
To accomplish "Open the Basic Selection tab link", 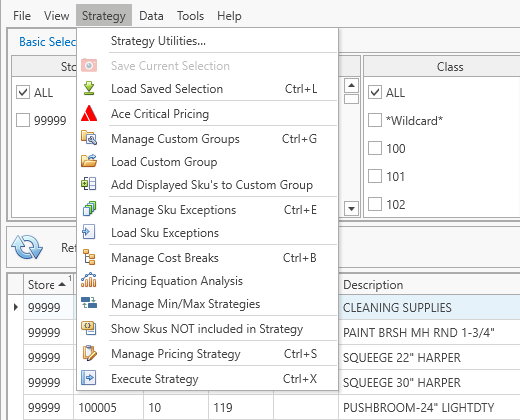I will tap(48, 42).
